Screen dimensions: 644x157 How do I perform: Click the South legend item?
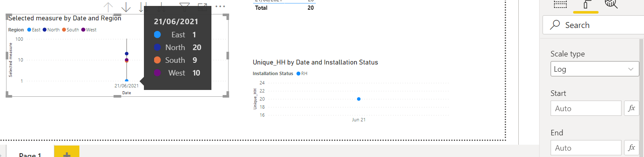pos(70,30)
